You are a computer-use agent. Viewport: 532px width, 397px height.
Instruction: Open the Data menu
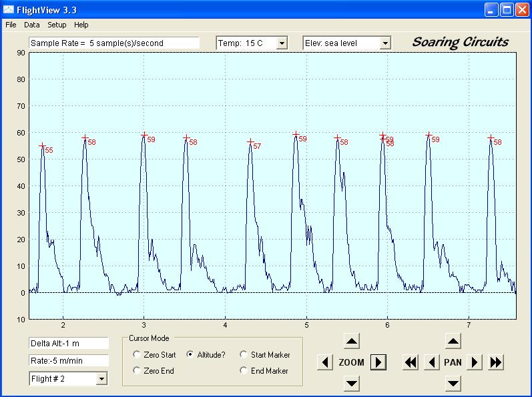[x=32, y=25]
